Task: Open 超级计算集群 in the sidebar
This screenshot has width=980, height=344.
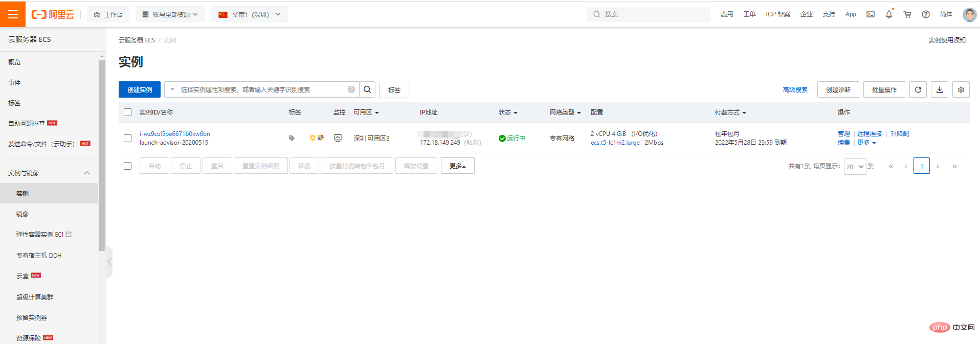Action: click(x=35, y=297)
